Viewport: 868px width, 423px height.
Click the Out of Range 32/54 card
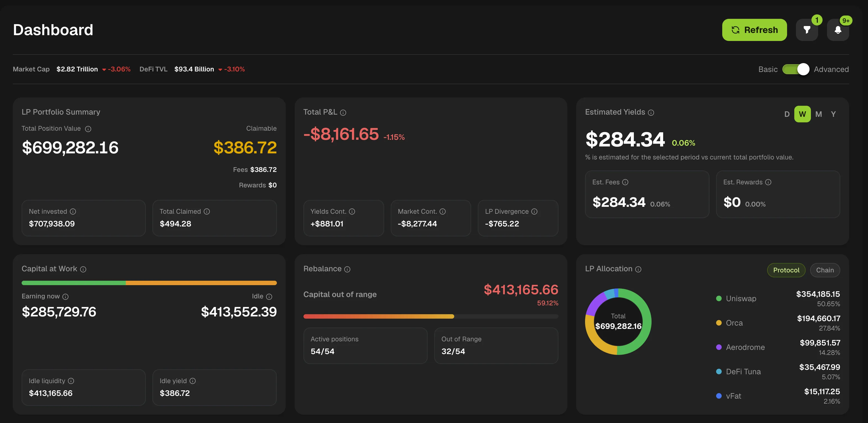point(496,345)
